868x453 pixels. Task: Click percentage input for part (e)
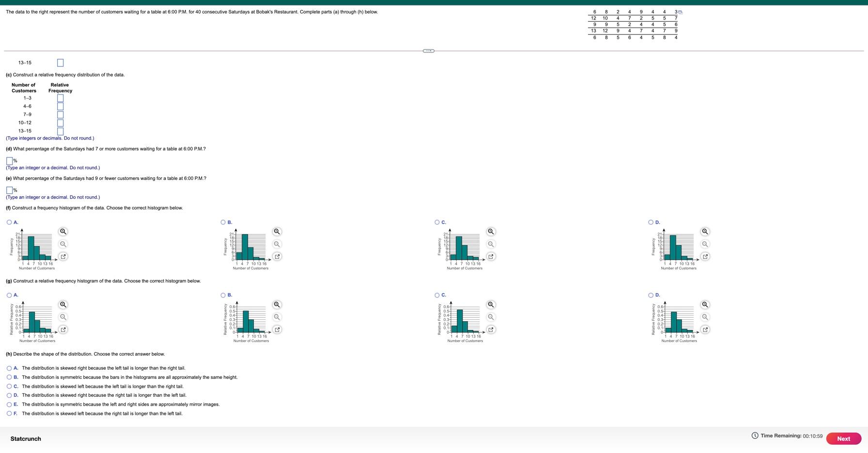point(9,190)
